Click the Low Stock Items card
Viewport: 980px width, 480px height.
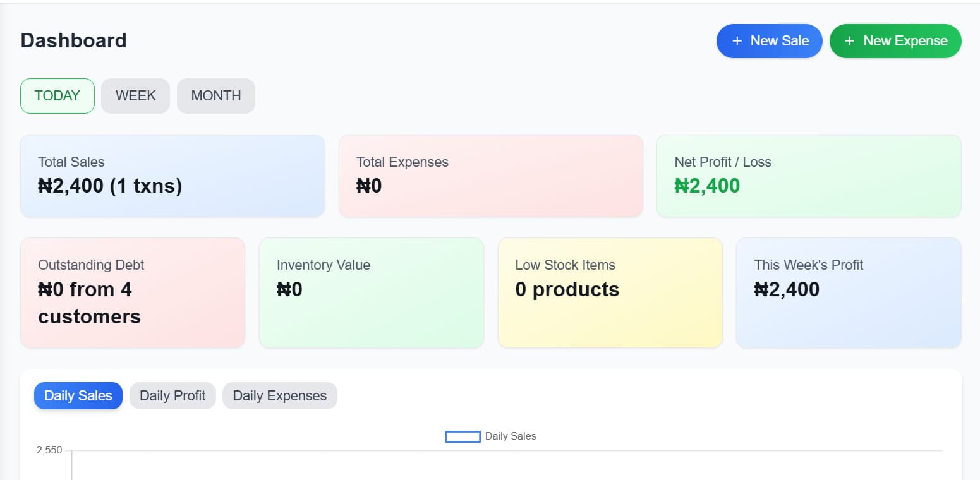tap(610, 292)
